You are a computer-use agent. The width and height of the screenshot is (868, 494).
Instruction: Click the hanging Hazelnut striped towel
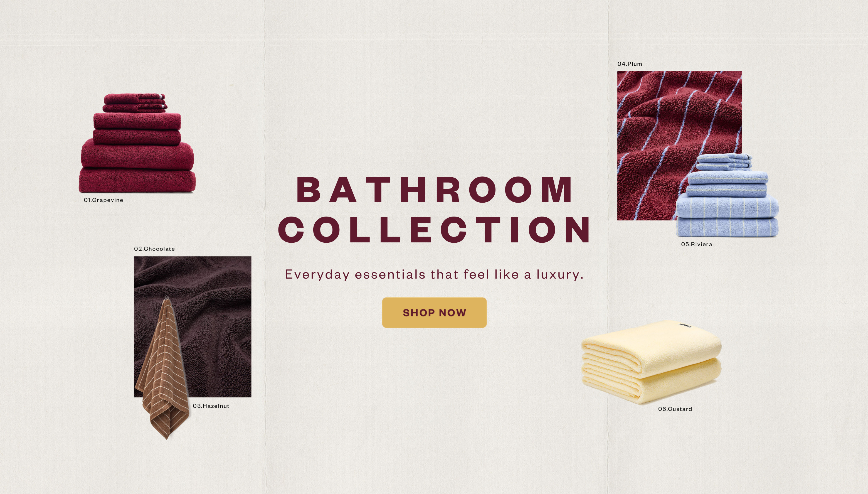[x=163, y=368]
